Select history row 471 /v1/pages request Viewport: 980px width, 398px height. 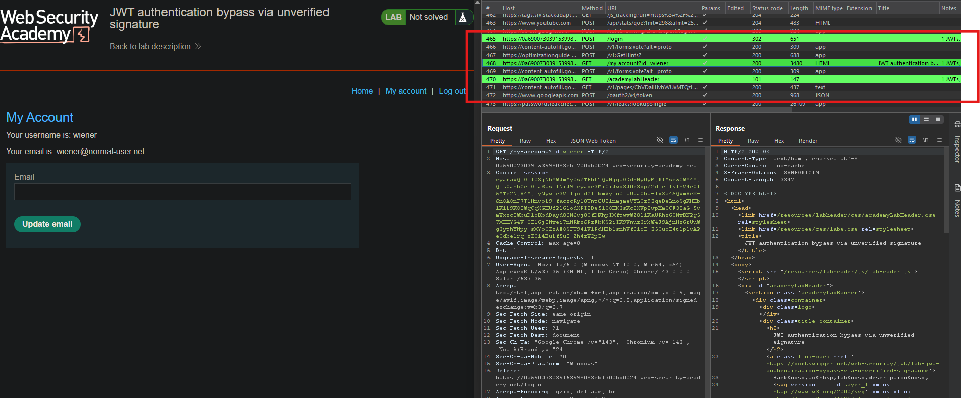click(722, 87)
